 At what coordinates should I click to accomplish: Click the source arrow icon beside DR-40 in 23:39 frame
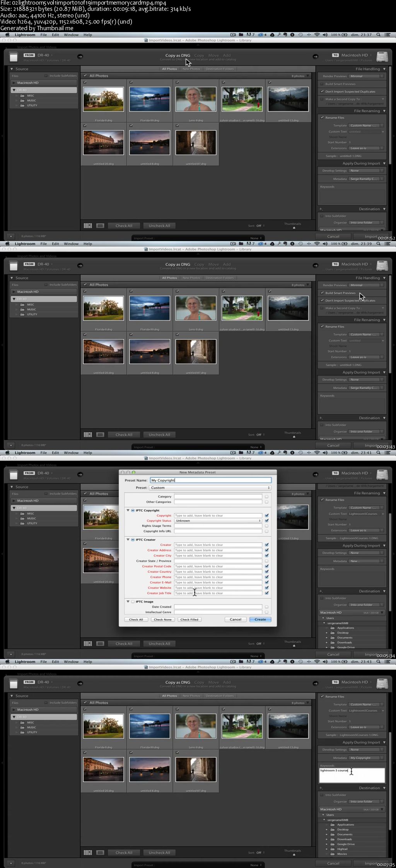point(80,265)
